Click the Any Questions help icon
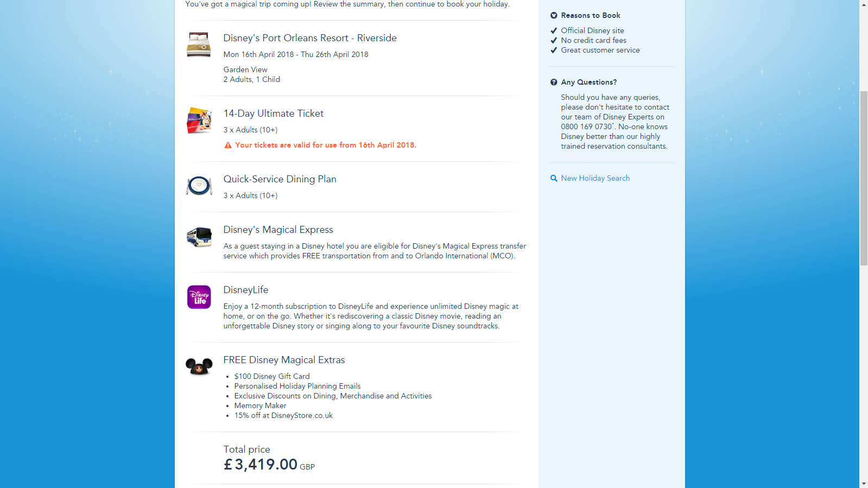 pos(554,82)
